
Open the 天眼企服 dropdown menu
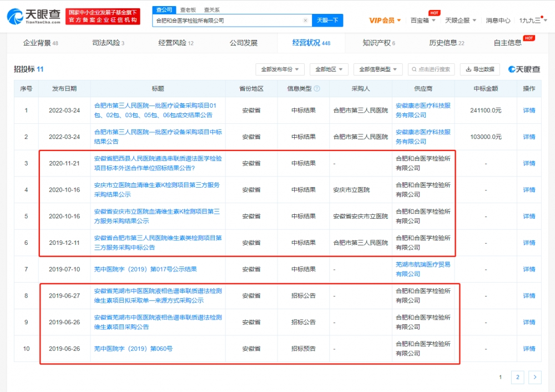point(461,21)
